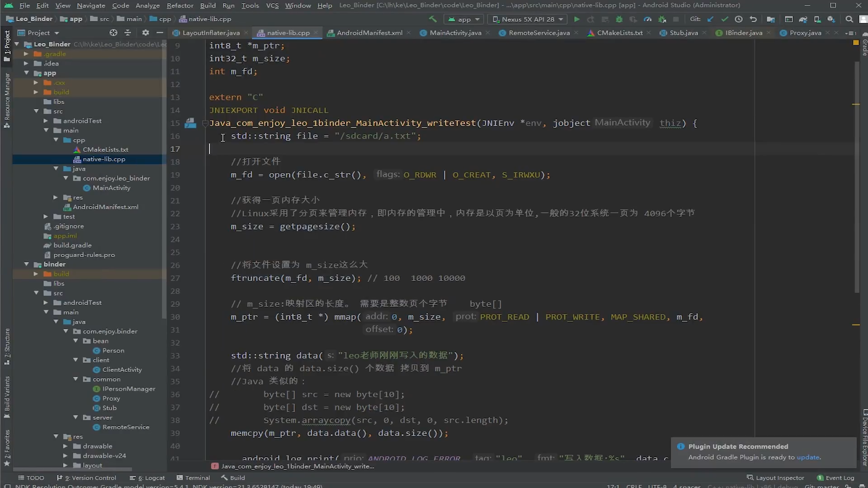
Task: Open the Refactor menu
Action: pos(180,5)
